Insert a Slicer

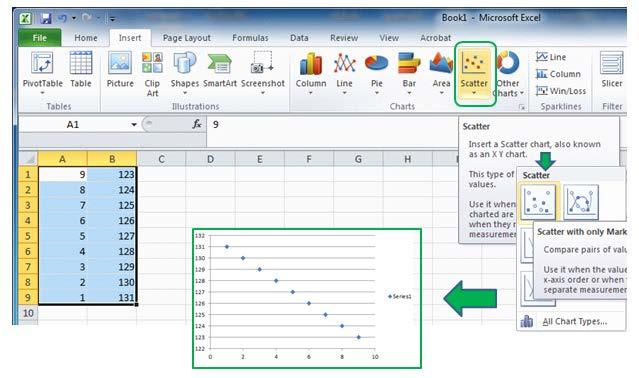tap(612, 70)
